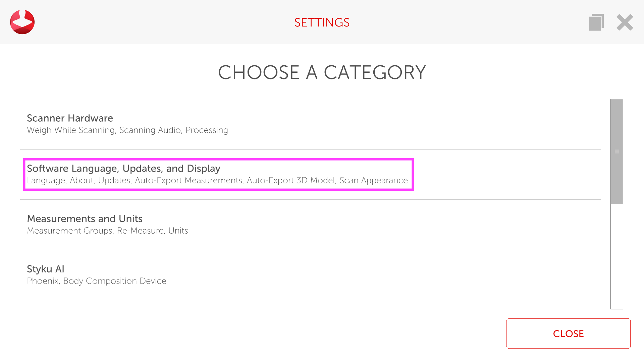This screenshot has width=644, height=362.
Task: Click the "Measurement Groups" subtitle text
Action: pos(70,231)
